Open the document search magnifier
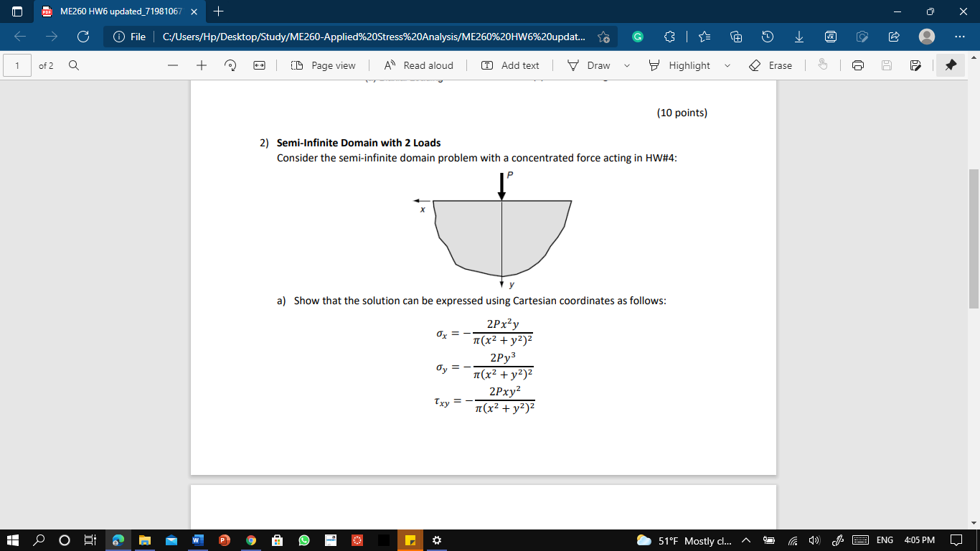 coord(74,65)
